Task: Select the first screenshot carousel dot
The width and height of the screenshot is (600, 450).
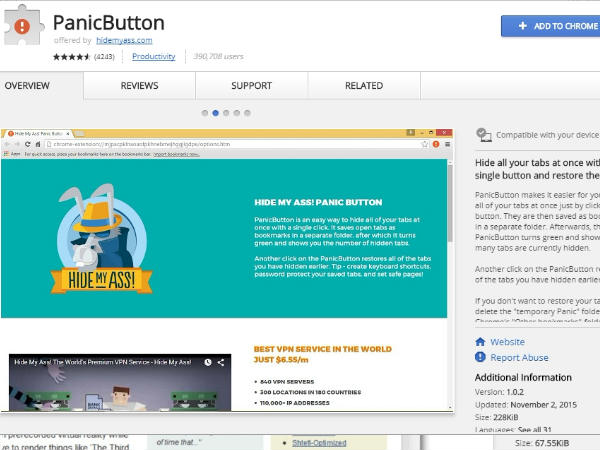Action: pyautogui.click(x=205, y=113)
